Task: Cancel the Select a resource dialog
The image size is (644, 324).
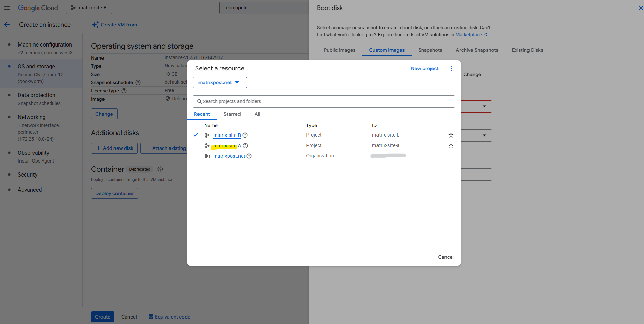Action: pyautogui.click(x=446, y=257)
